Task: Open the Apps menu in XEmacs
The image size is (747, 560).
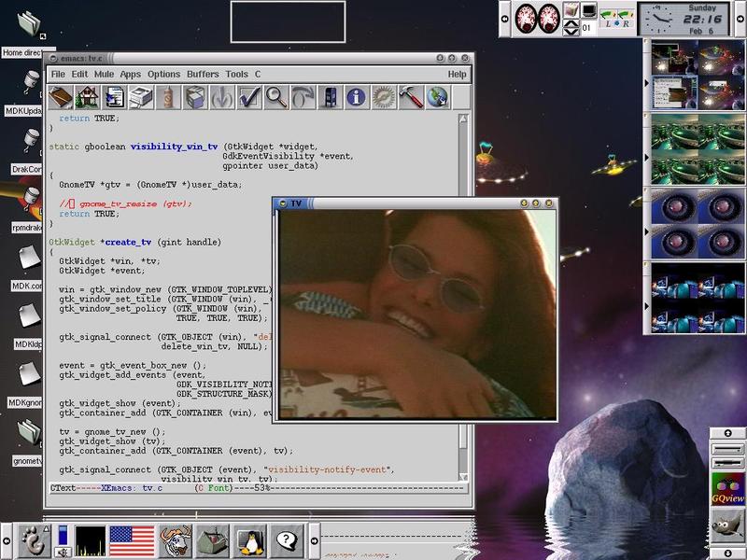Action: click(x=130, y=75)
